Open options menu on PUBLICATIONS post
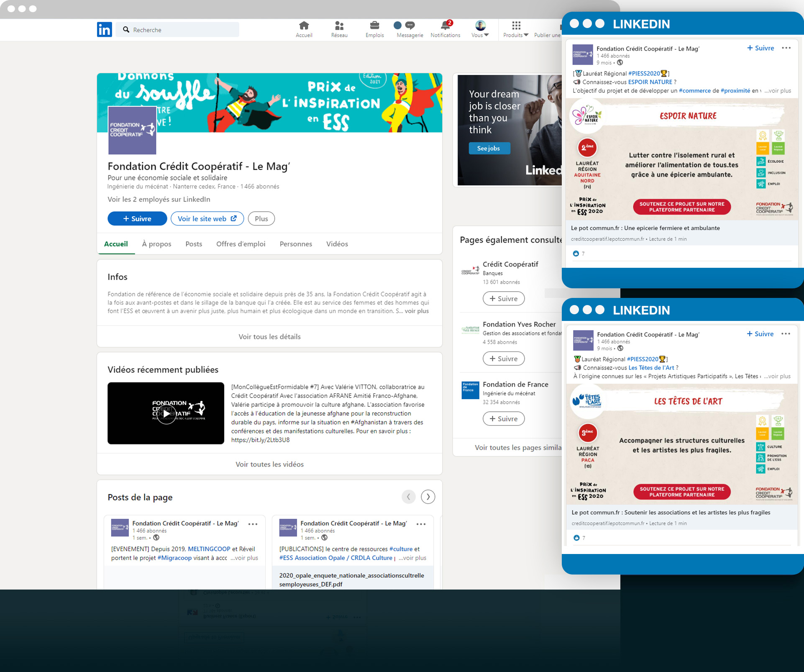The image size is (804, 672). (421, 524)
